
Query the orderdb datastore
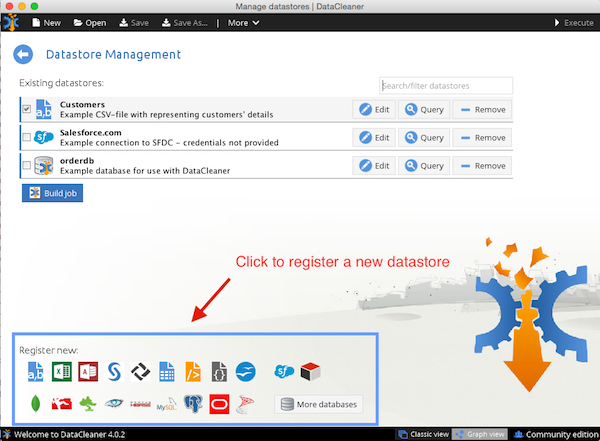[x=424, y=166]
